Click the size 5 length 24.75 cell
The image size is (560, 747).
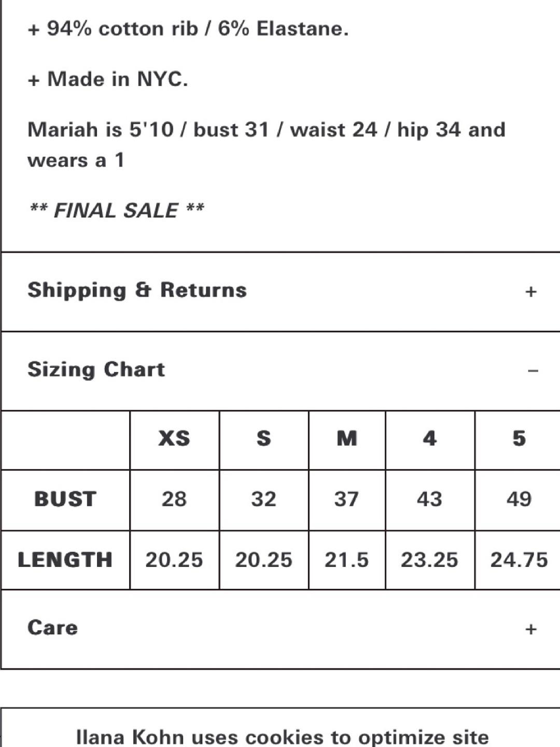(x=519, y=560)
